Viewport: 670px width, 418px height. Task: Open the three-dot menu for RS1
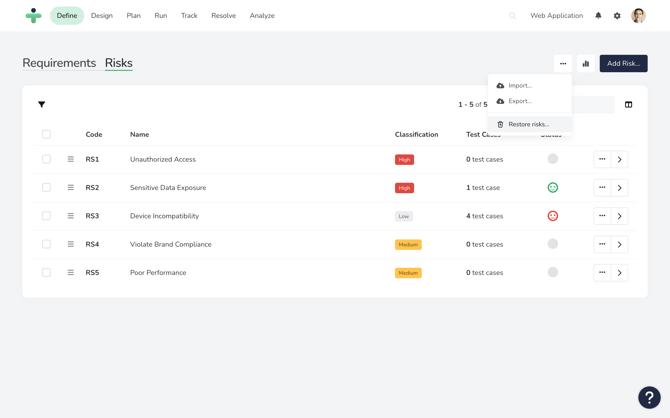(602, 159)
